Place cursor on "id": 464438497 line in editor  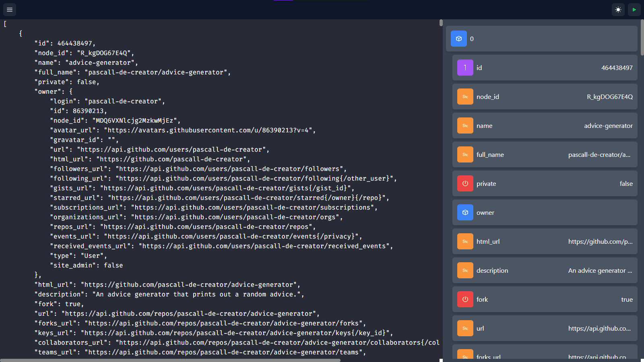[65, 43]
